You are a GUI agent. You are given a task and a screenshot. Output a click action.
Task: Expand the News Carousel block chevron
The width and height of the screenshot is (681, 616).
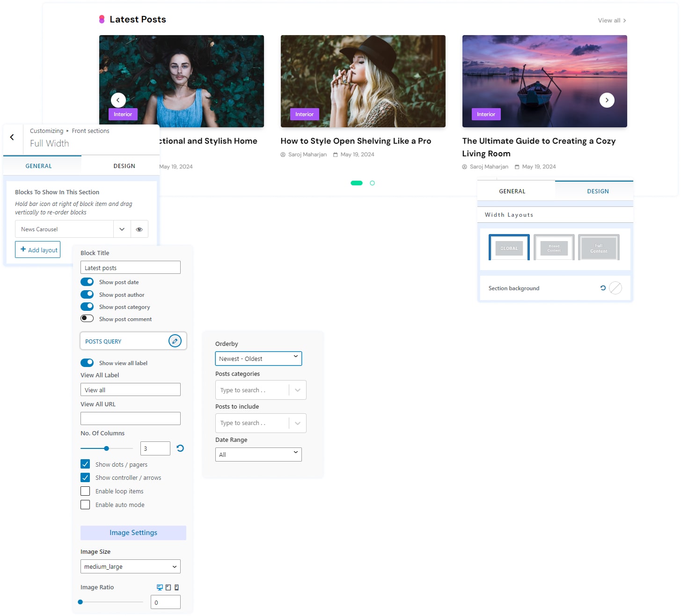tap(122, 229)
